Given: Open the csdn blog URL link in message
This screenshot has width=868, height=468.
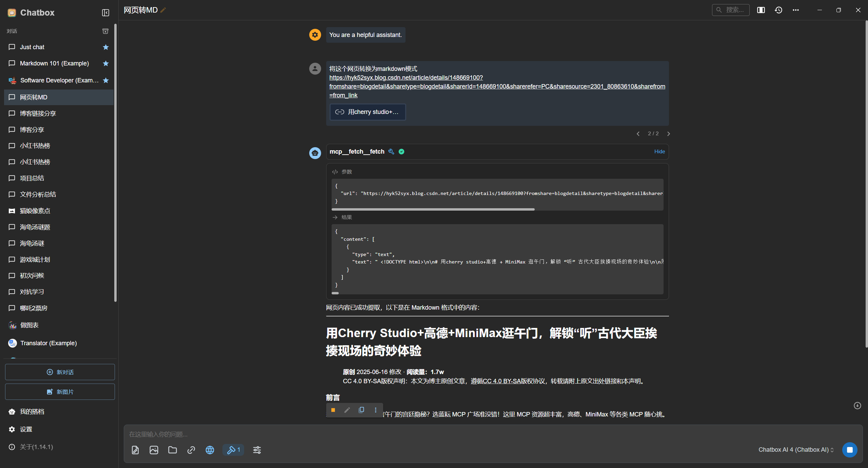Looking at the screenshot, I should 497,86.
